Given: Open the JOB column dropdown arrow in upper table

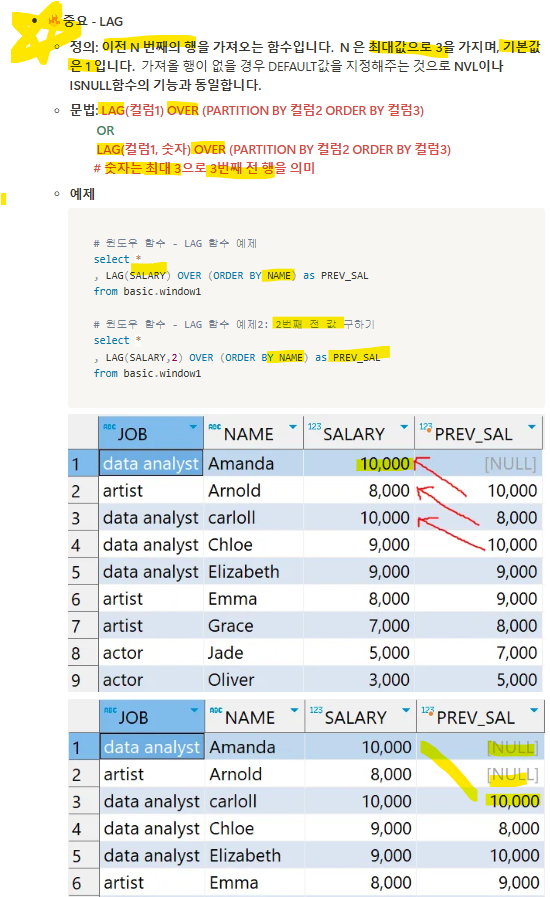Looking at the screenshot, I should pos(193,427).
